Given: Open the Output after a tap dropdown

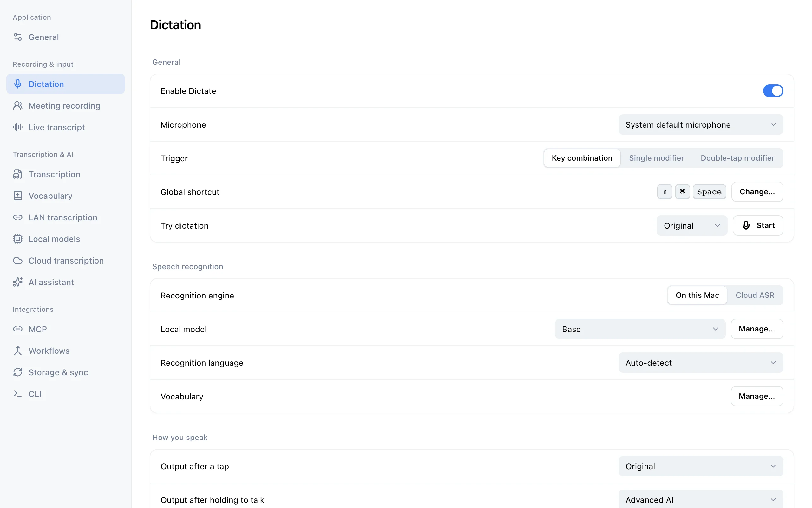Looking at the screenshot, I should point(701,466).
